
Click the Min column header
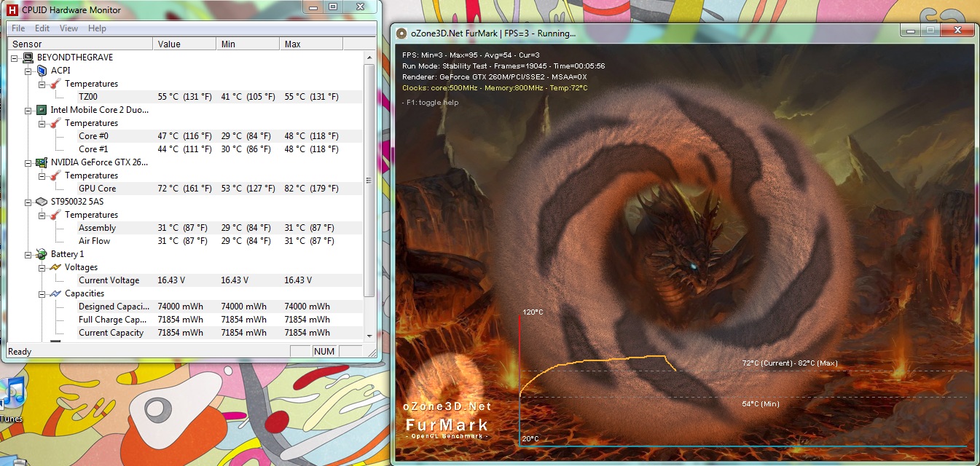(x=248, y=44)
